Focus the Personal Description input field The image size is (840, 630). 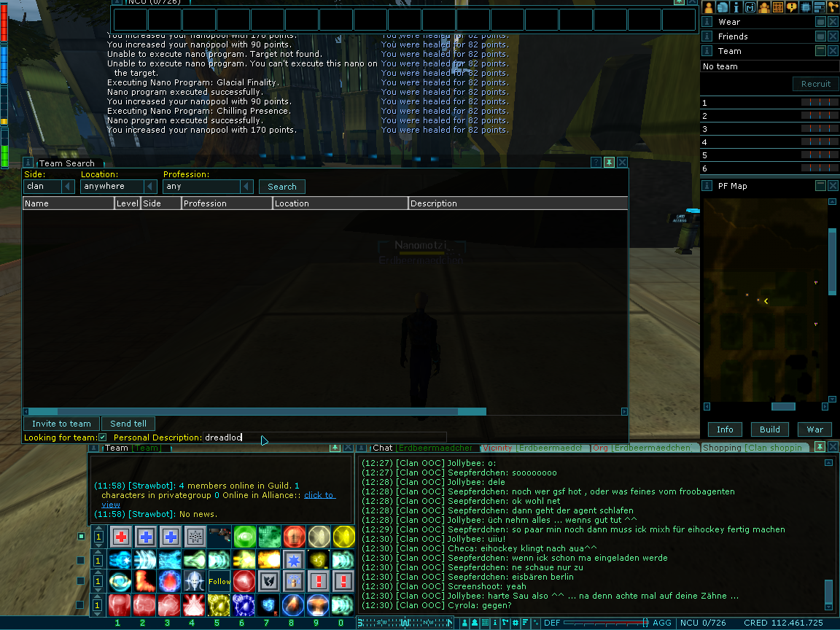coord(324,437)
